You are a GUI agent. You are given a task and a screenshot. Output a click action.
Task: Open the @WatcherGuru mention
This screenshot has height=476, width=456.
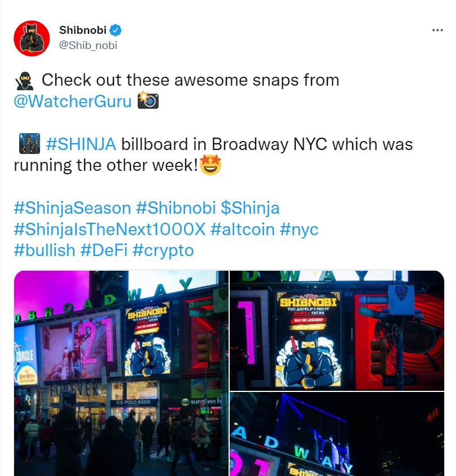pyautogui.click(x=73, y=101)
